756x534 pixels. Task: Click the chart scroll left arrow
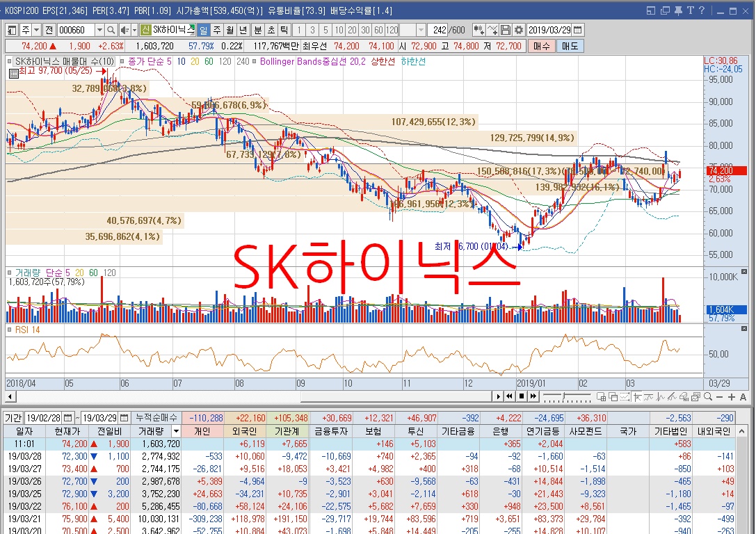click(x=10, y=396)
